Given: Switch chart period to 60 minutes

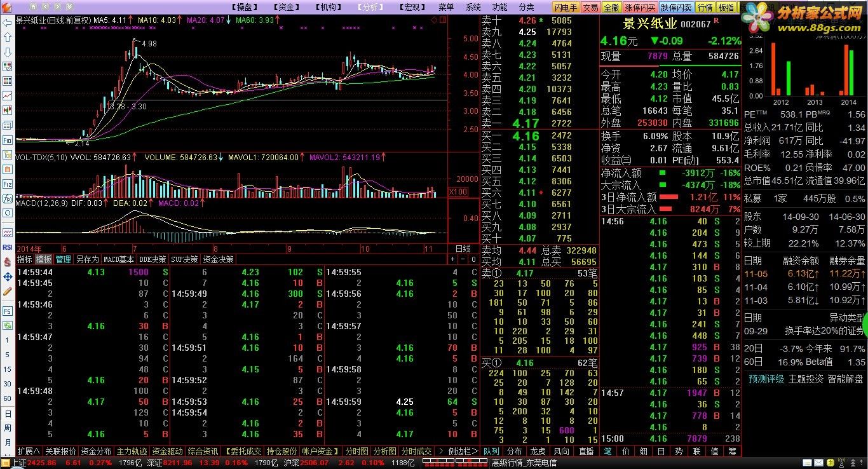Looking at the screenshot, I should click(x=7, y=398).
